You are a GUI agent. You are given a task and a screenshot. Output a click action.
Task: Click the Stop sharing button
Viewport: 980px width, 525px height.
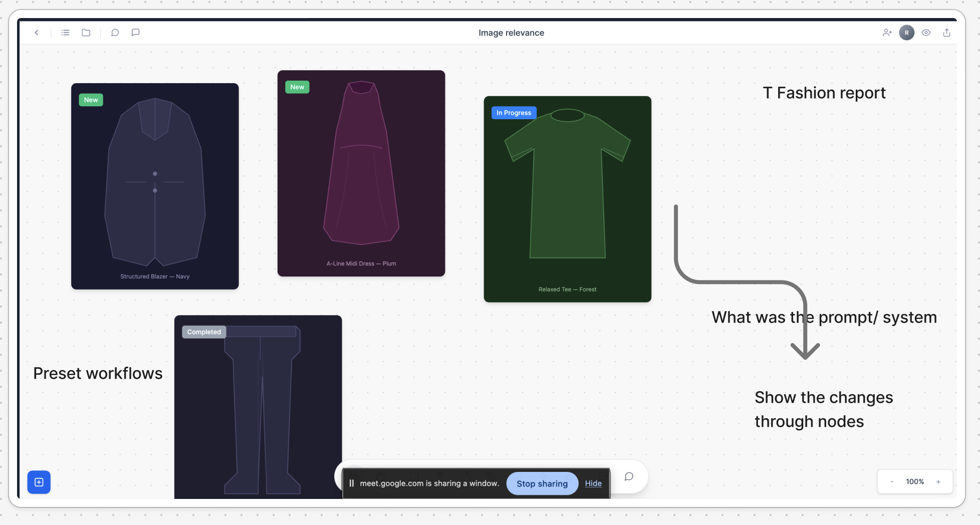point(542,483)
